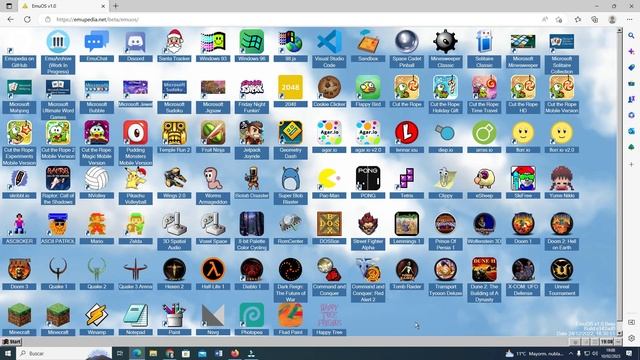This screenshot has width=640, height=360.
Task: Open Minesweeper Classic mine icon
Action: pos(445,42)
